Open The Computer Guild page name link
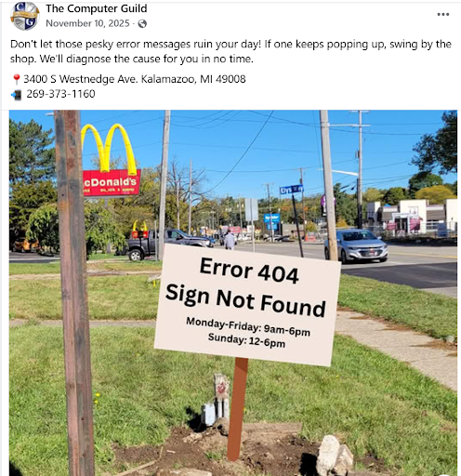The width and height of the screenshot is (461, 476). (97, 8)
